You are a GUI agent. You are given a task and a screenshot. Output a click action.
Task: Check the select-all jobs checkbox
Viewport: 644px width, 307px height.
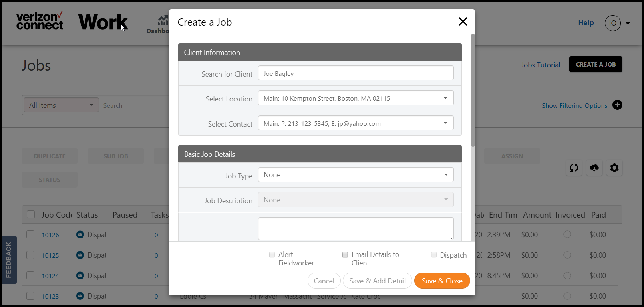tap(31, 214)
